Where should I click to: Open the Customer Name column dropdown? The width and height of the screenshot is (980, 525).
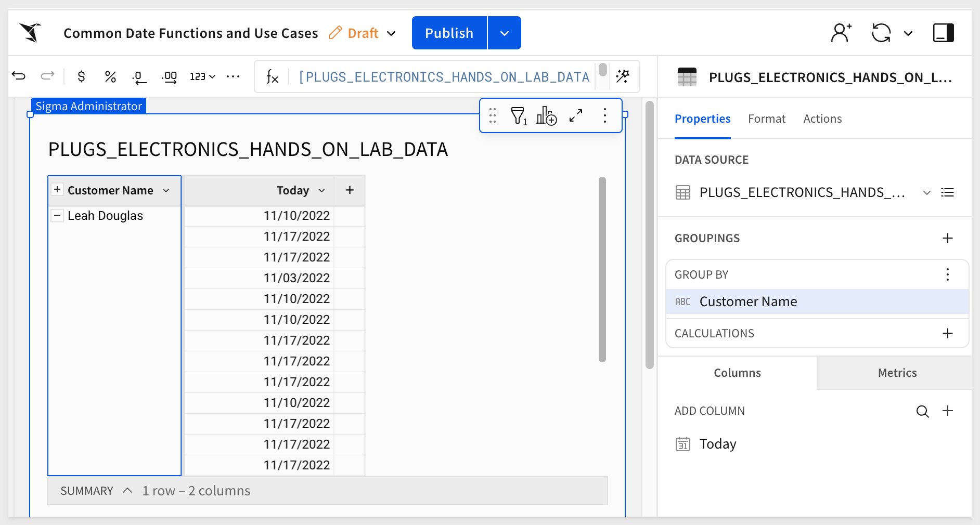(x=166, y=191)
